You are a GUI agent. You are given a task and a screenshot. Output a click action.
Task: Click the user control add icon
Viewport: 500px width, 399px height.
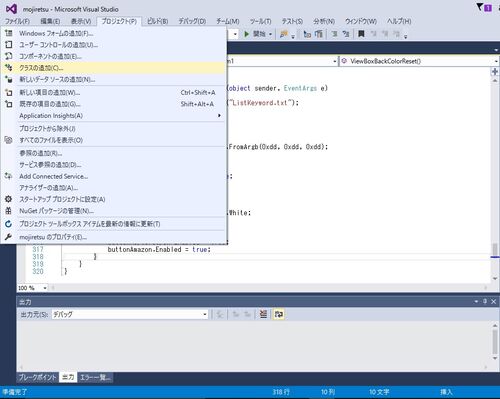click(9, 45)
